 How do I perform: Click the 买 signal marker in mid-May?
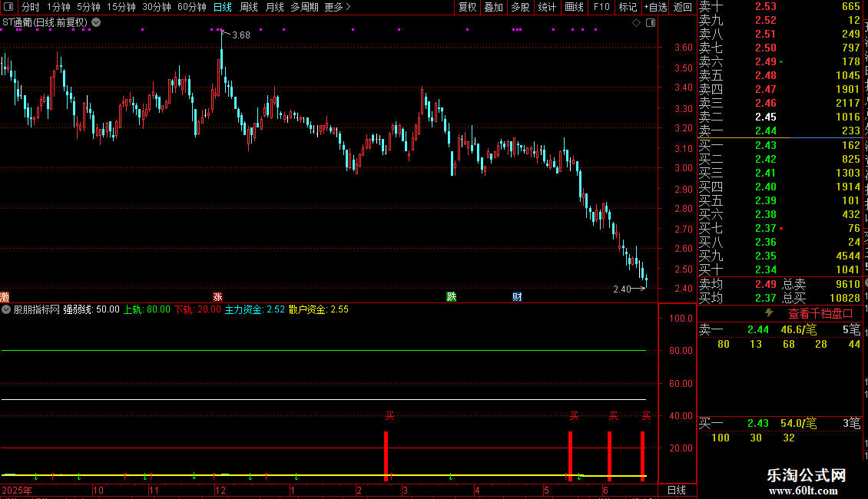click(574, 415)
